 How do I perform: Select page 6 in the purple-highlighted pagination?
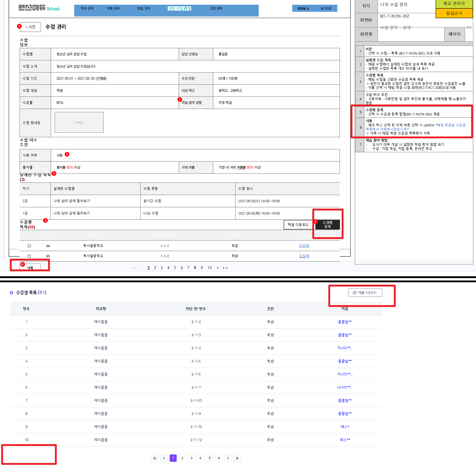pos(219,458)
